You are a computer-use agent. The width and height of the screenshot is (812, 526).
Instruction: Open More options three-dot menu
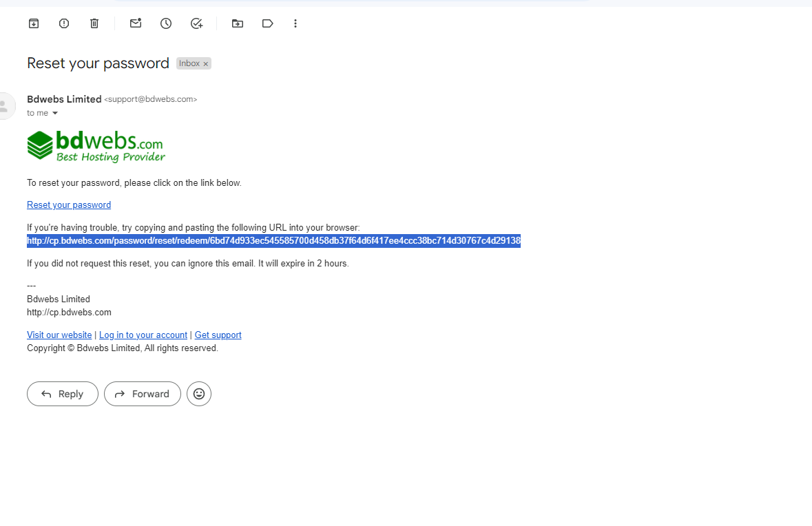click(295, 23)
